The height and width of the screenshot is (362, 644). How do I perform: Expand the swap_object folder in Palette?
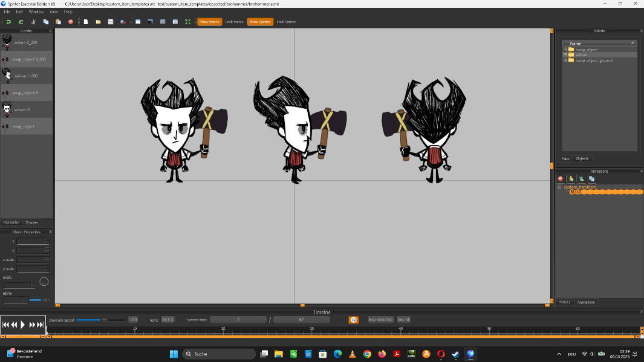click(565, 50)
